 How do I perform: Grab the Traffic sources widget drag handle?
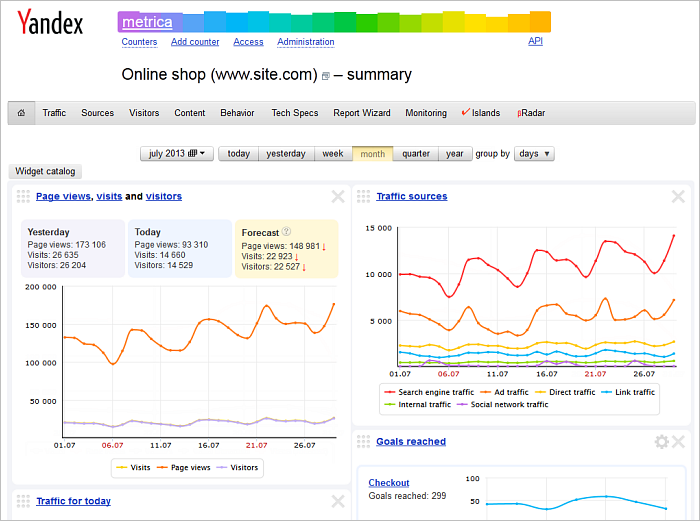click(363, 197)
